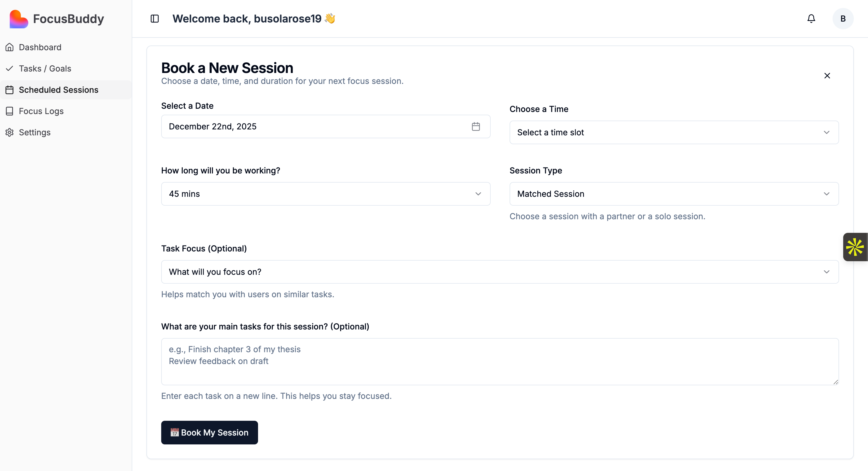This screenshot has height=471, width=868.
Task: Click into the main tasks text area
Action: (500, 361)
